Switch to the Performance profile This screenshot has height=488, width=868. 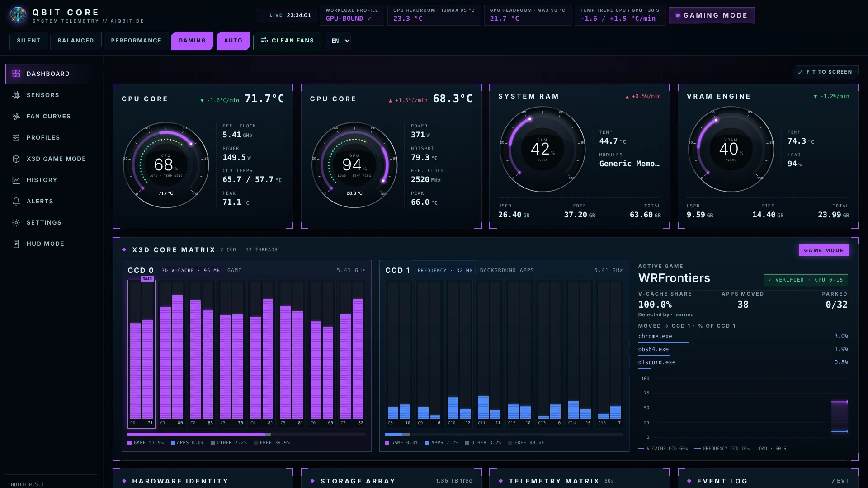coord(136,41)
